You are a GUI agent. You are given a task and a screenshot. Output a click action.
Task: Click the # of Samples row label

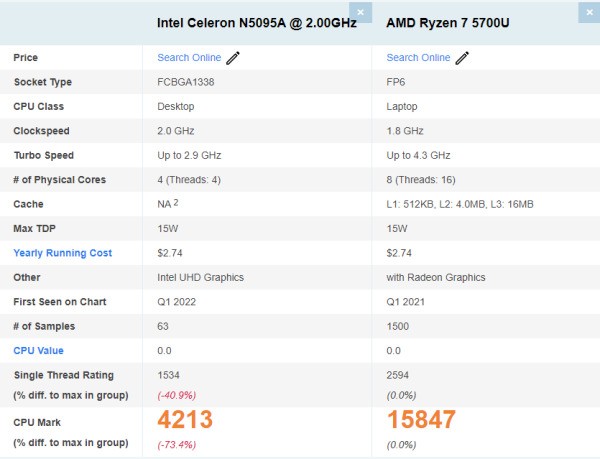pyautogui.click(x=44, y=326)
